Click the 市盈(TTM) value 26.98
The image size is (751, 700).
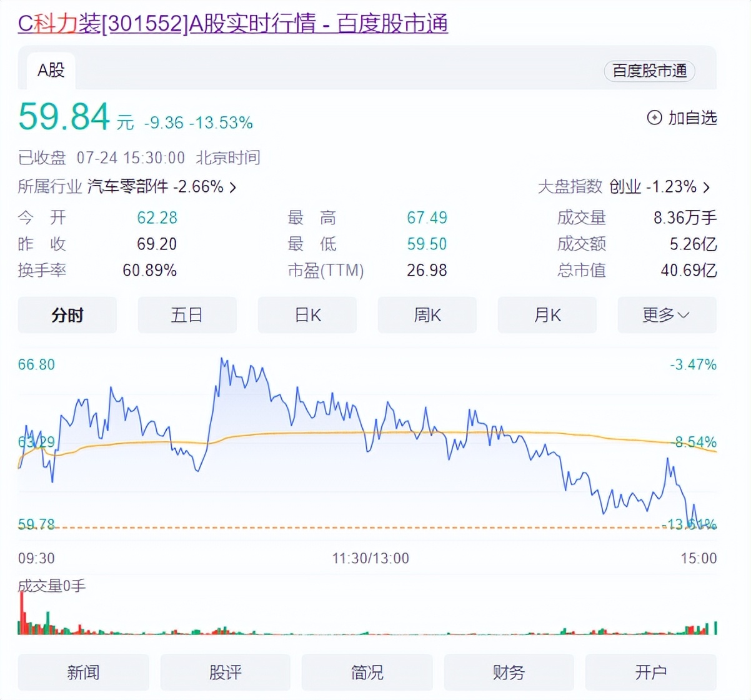427,270
